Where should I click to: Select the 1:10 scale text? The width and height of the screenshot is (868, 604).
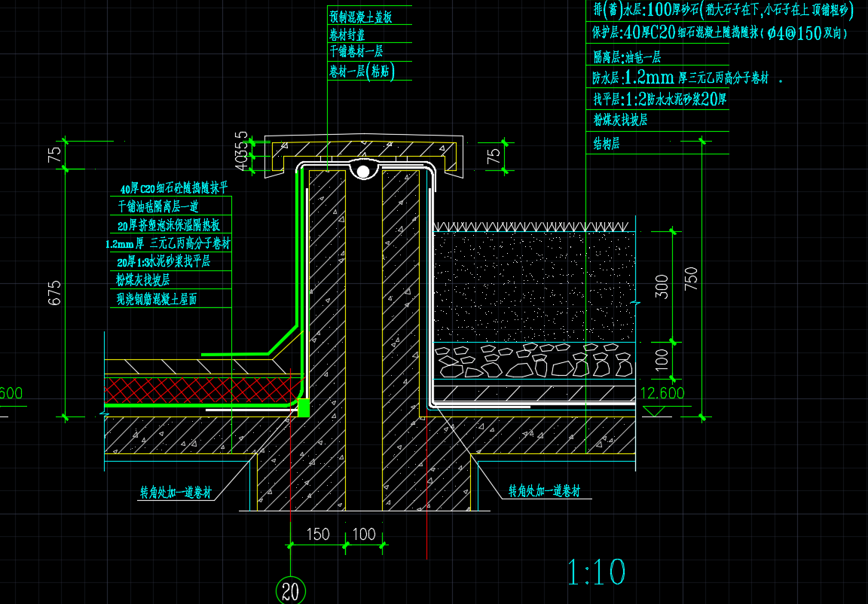(596, 573)
